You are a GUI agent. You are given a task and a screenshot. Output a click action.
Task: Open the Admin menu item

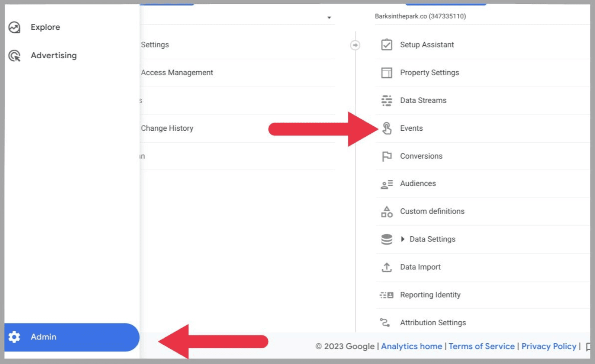[x=44, y=337]
